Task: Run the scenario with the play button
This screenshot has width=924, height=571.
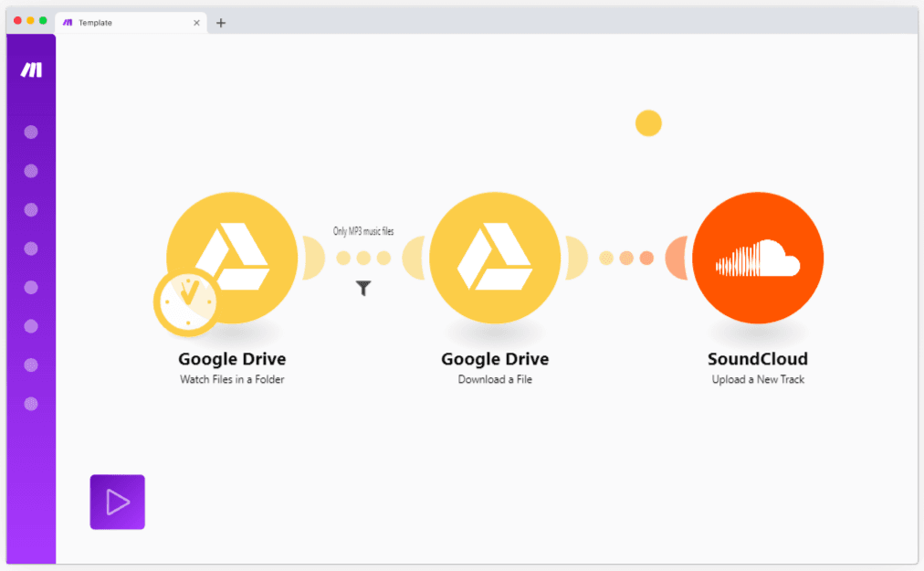Action: 117,502
